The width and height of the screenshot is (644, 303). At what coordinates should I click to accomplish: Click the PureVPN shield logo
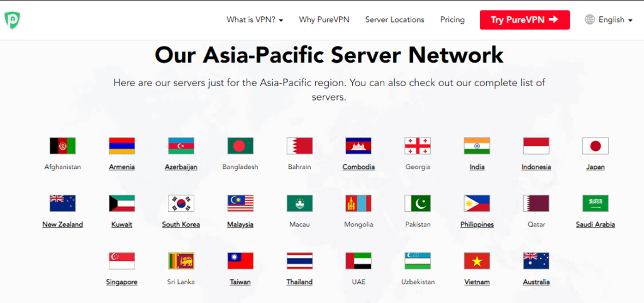click(13, 19)
